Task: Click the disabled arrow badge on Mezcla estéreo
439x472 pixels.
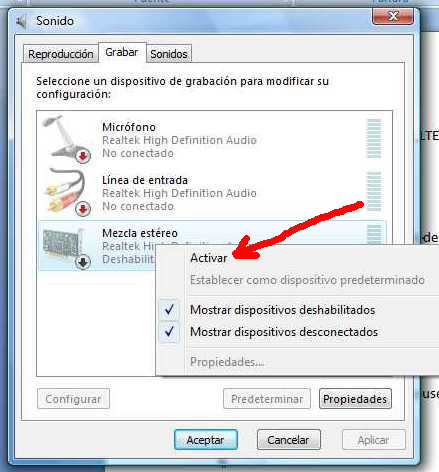Action: coord(83,262)
